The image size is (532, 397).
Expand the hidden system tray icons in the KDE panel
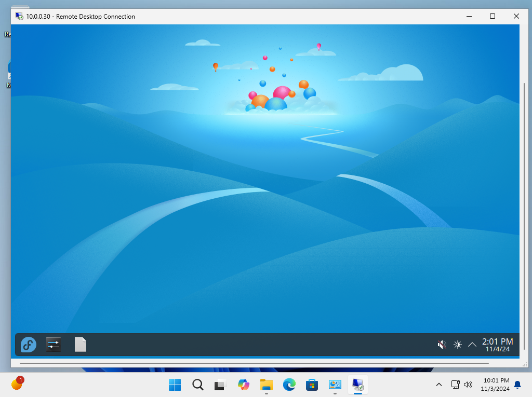click(x=472, y=345)
